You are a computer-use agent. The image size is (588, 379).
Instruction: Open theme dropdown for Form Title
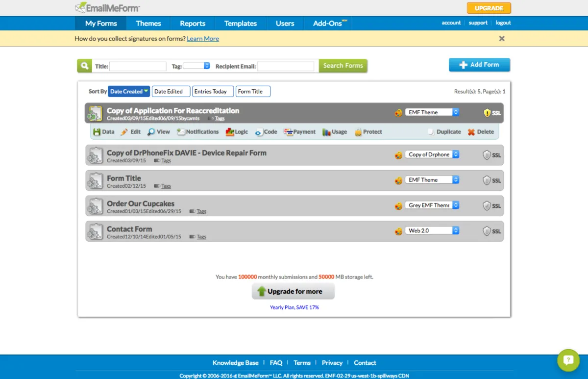pyautogui.click(x=432, y=180)
